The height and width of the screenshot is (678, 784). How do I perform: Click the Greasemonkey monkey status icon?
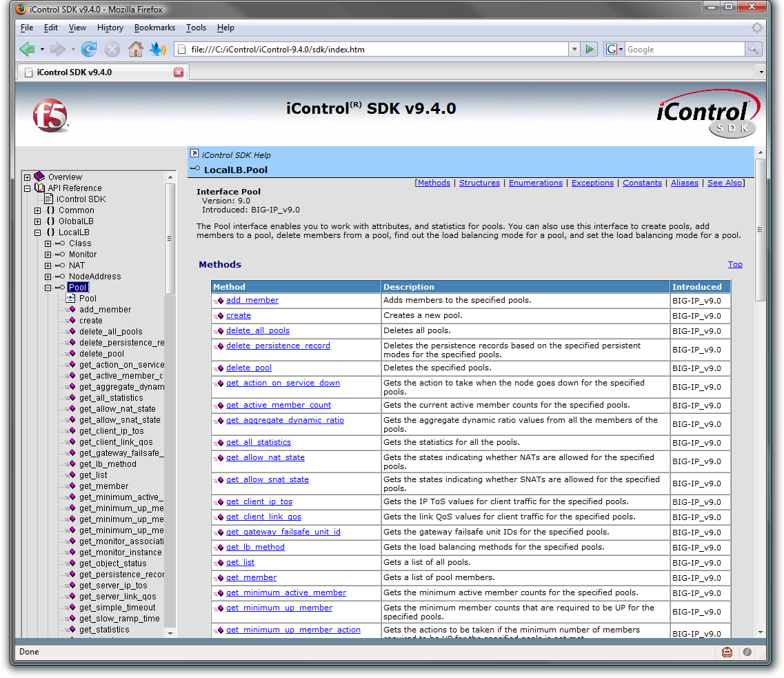pos(727,652)
